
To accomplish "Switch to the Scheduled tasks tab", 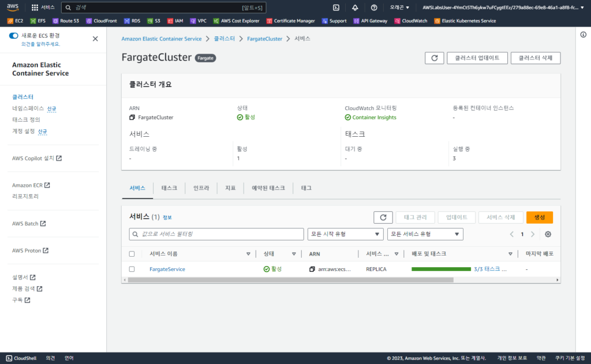I will click(x=268, y=188).
